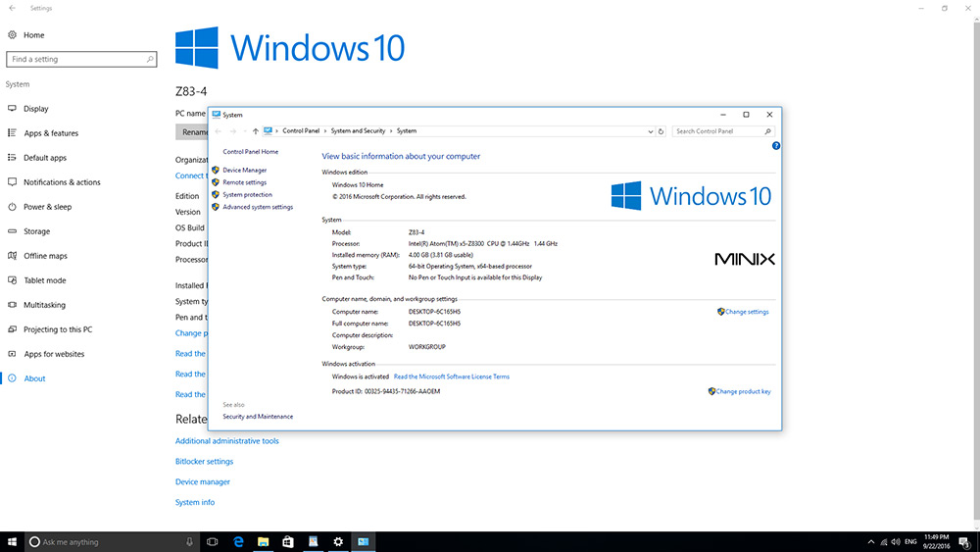Click the Find a setting search box
Image resolution: width=980 pixels, height=552 pixels.
pos(78,59)
